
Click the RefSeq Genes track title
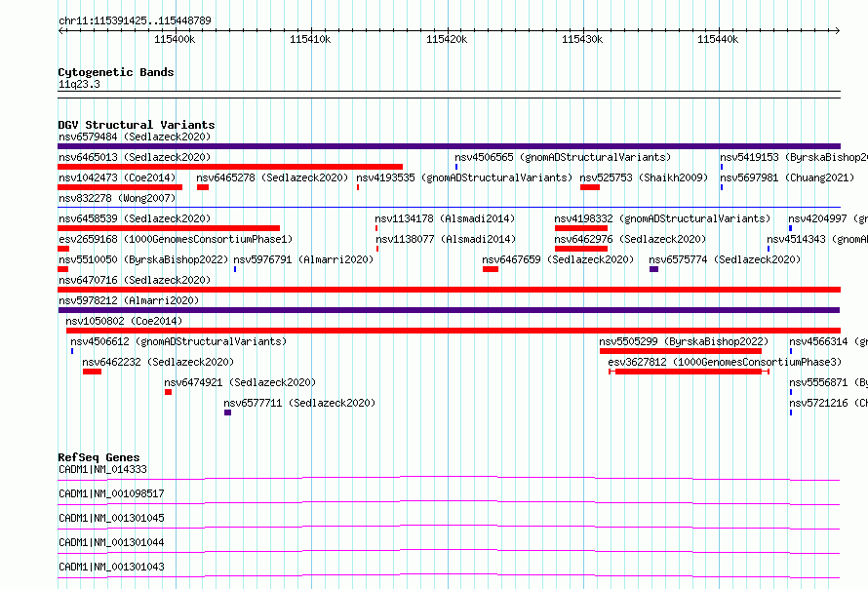(x=99, y=457)
